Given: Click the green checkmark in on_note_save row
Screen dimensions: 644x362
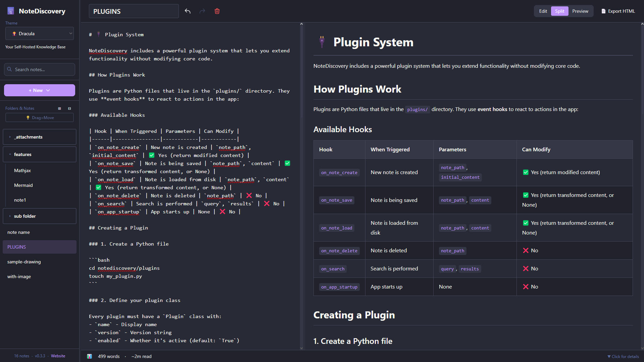Looking at the screenshot, I should (526, 195).
